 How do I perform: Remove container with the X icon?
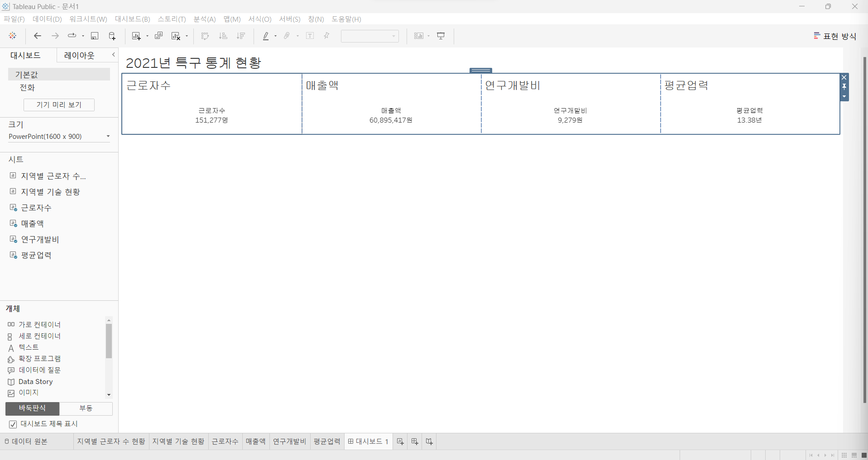(844, 77)
